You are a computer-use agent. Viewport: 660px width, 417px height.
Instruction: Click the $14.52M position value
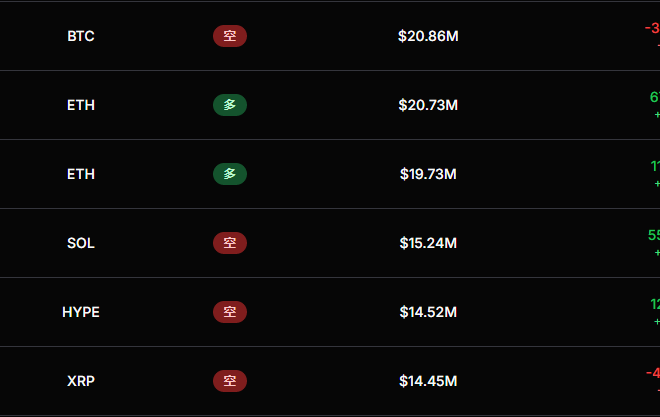pos(428,312)
